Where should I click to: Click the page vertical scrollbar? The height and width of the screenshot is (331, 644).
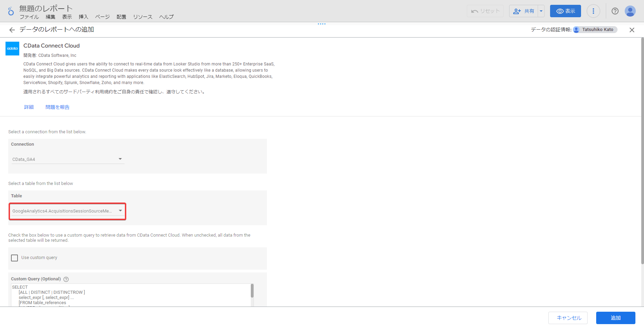642,152
